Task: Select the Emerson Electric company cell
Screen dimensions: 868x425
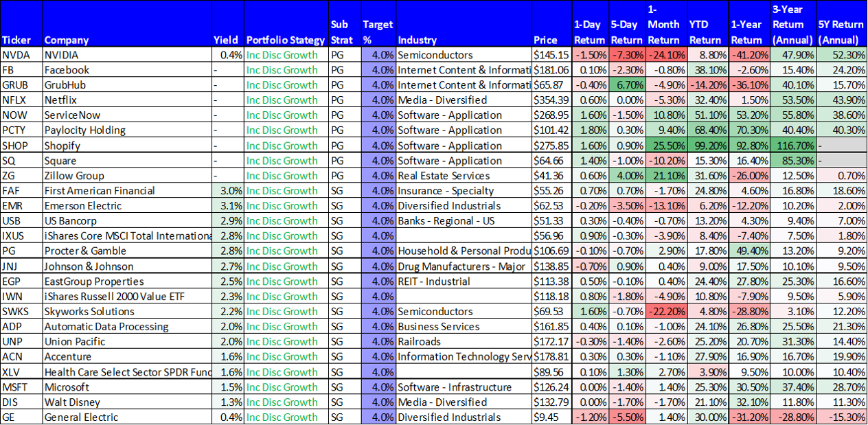Action: (x=127, y=206)
